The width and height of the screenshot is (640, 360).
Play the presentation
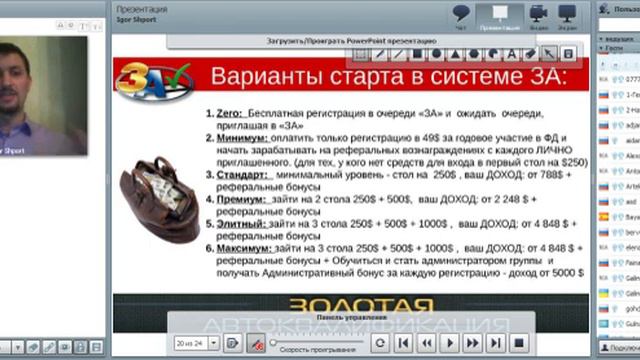450,343
